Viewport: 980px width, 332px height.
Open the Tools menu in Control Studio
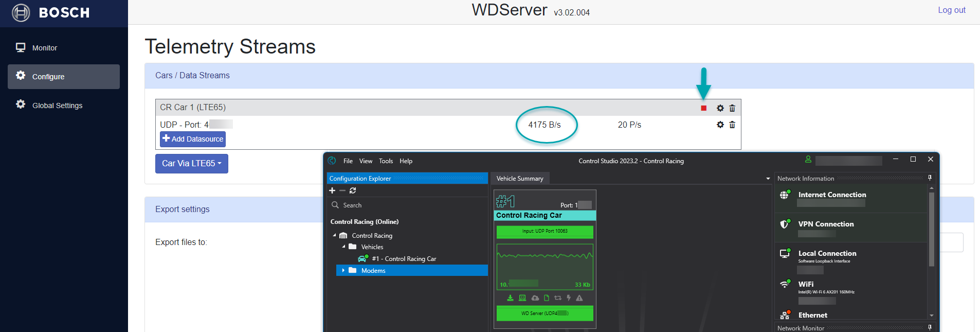(386, 161)
